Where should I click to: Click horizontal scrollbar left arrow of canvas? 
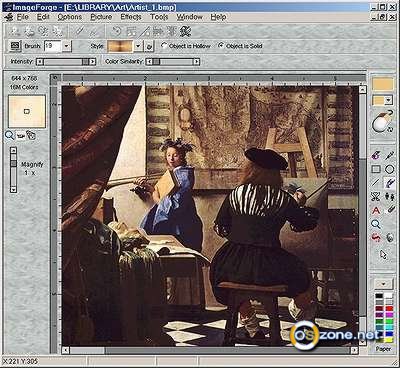point(66,350)
